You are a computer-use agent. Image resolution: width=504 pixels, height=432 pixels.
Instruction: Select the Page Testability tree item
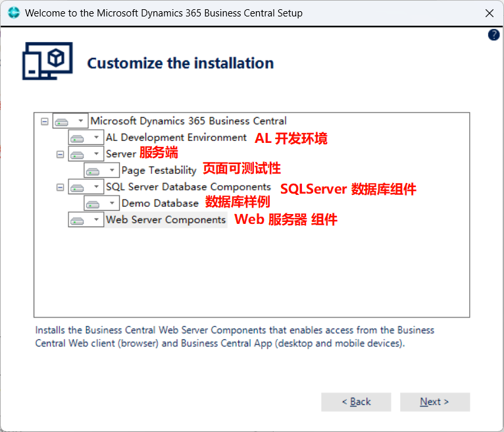tap(159, 170)
